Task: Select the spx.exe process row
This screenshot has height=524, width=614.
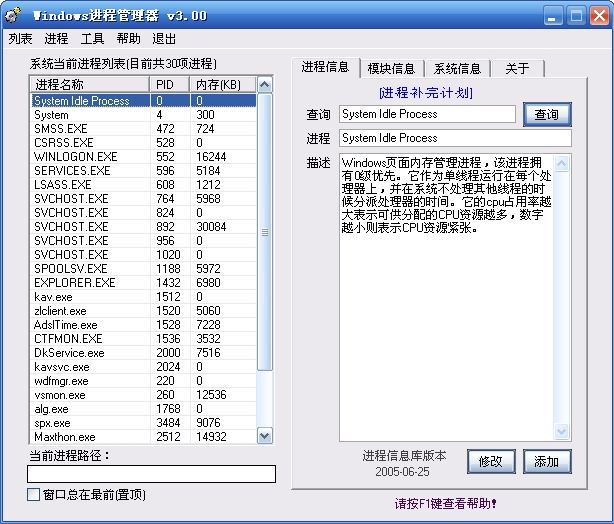Action: (144, 423)
